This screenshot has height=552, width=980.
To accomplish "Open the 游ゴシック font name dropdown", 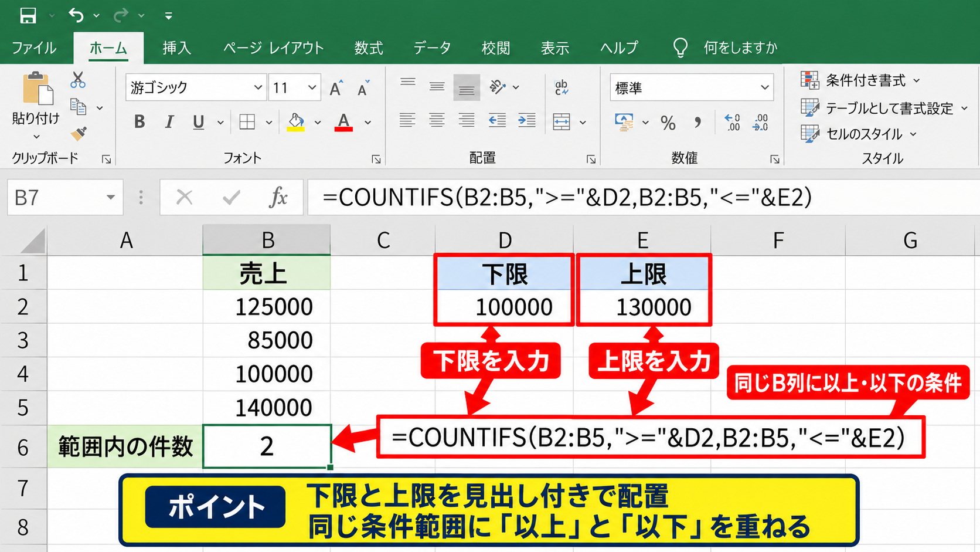I will (x=257, y=88).
